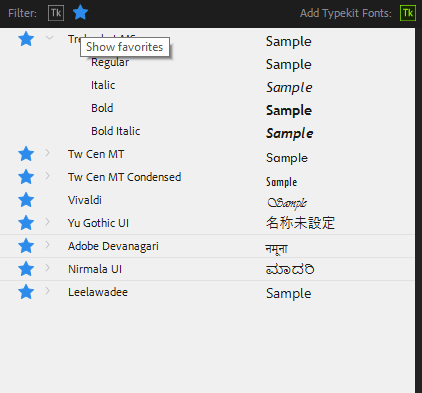Image resolution: width=422 pixels, height=393 pixels.
Task: Open Add Typekit Fonts green icon
Action: 408,13
